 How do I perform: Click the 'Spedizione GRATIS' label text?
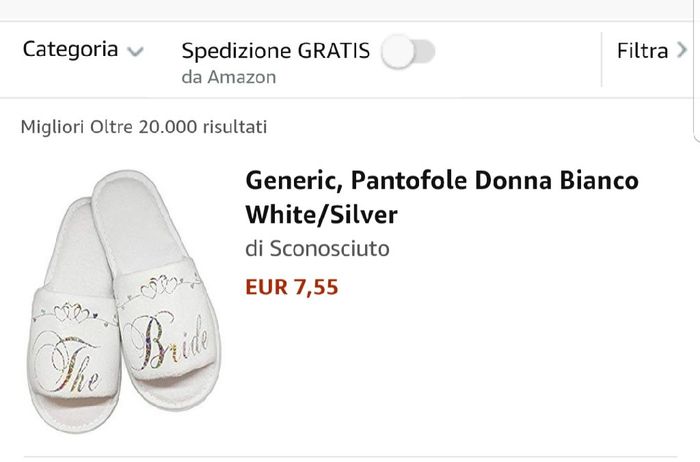pyautogui.click(x=275, y=50)
